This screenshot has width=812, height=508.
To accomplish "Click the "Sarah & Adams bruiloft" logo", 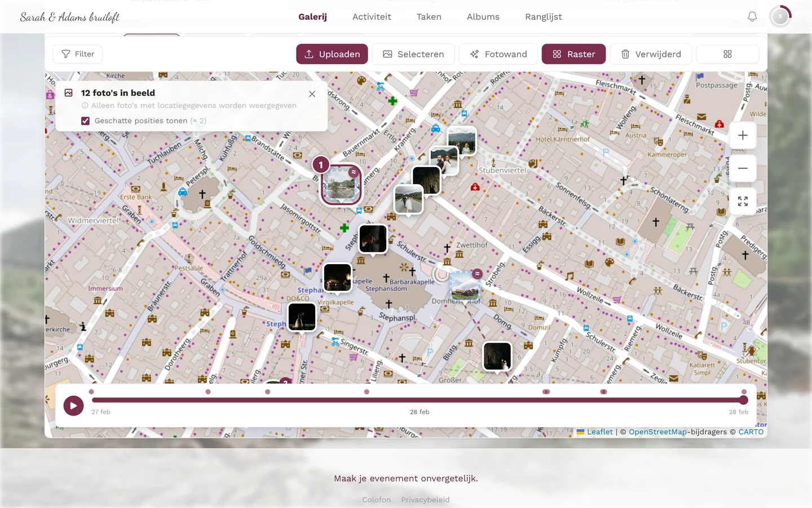I will click(70, 17).
